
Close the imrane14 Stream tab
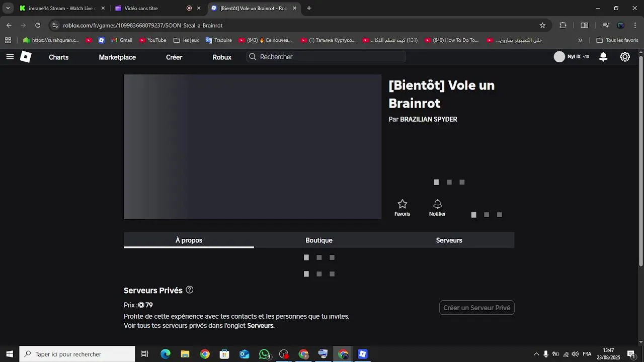point(103,8)
